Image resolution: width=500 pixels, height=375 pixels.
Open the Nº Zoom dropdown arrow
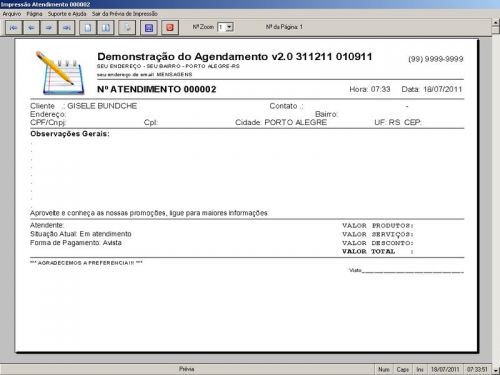click(x=229, y=27)
